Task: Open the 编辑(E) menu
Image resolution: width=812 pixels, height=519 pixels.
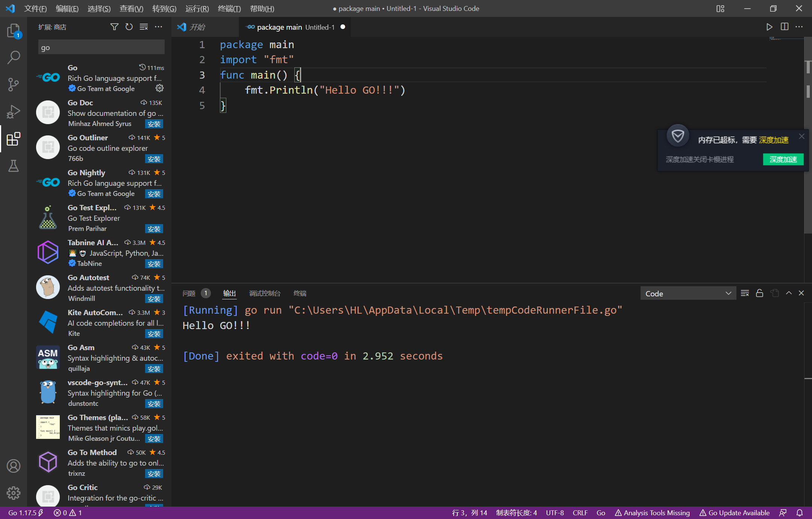Action: coord(67,9)
